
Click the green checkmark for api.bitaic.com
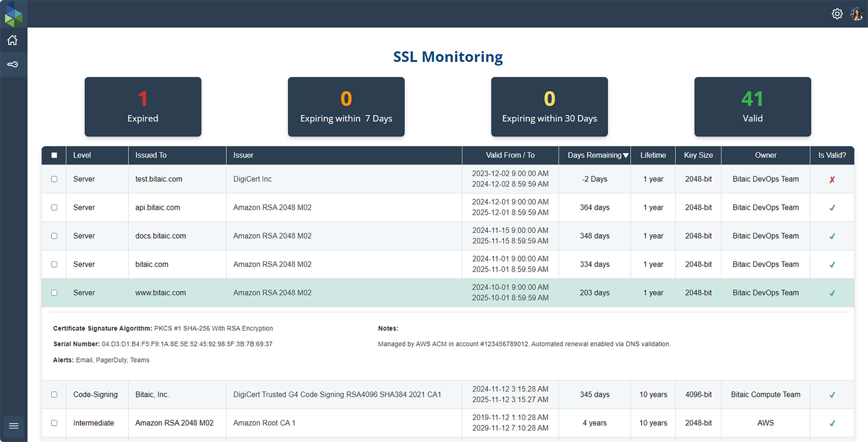832,207
